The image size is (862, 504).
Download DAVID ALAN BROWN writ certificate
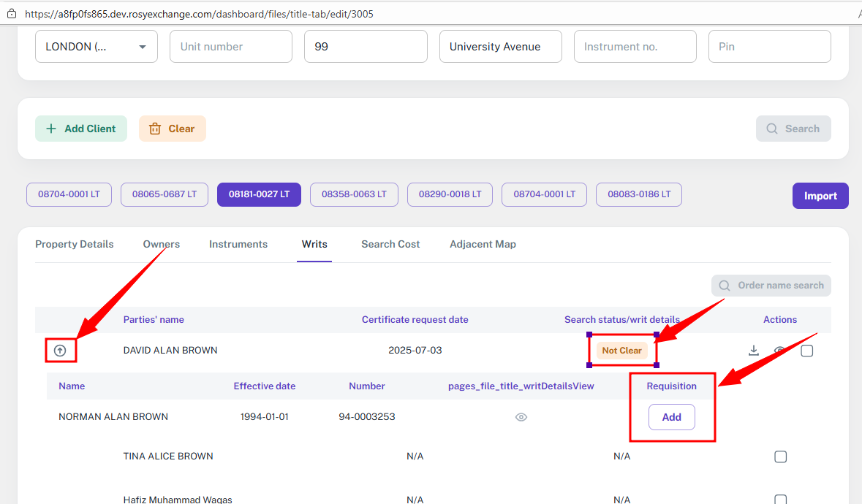754,351
